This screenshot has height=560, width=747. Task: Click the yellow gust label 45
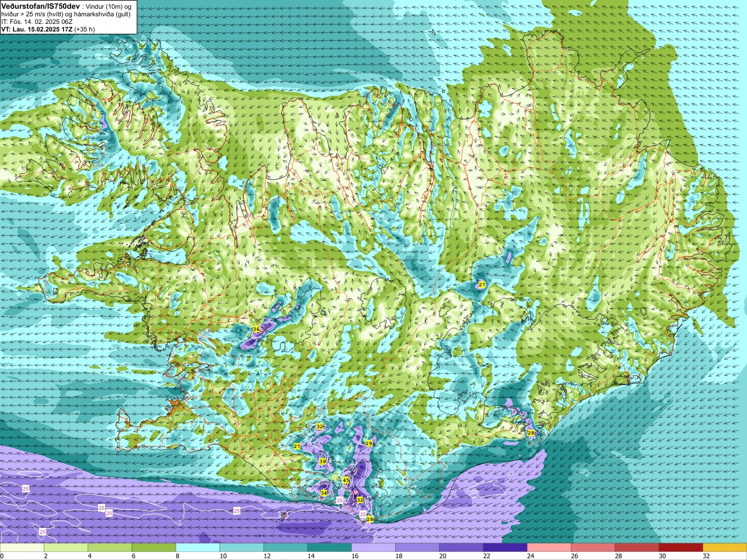(x=346, y=481)
